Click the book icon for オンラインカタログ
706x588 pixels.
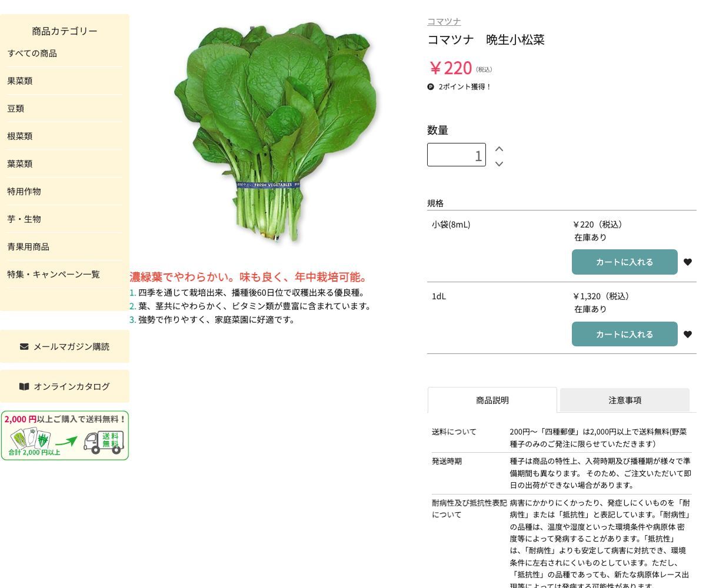[x=24, y=386]
